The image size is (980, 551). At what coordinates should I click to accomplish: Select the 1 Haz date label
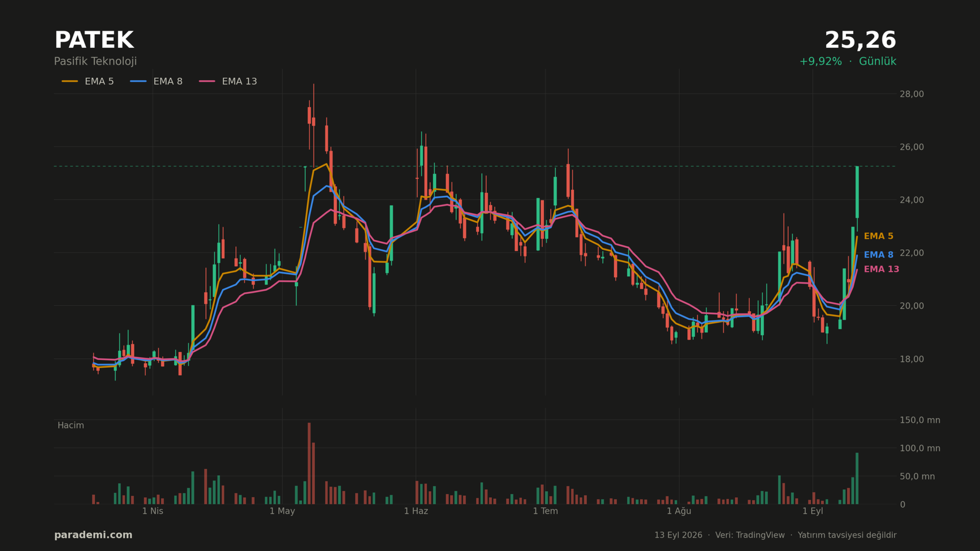pyautogui.click(x=416, y=511)
